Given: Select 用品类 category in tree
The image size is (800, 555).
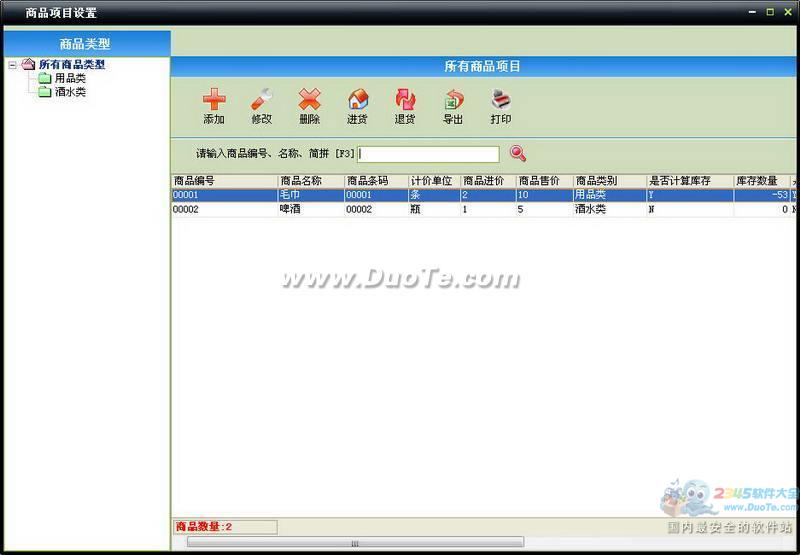Looking at the screenshot, I should pyautogui.click(x=69, y=78).
